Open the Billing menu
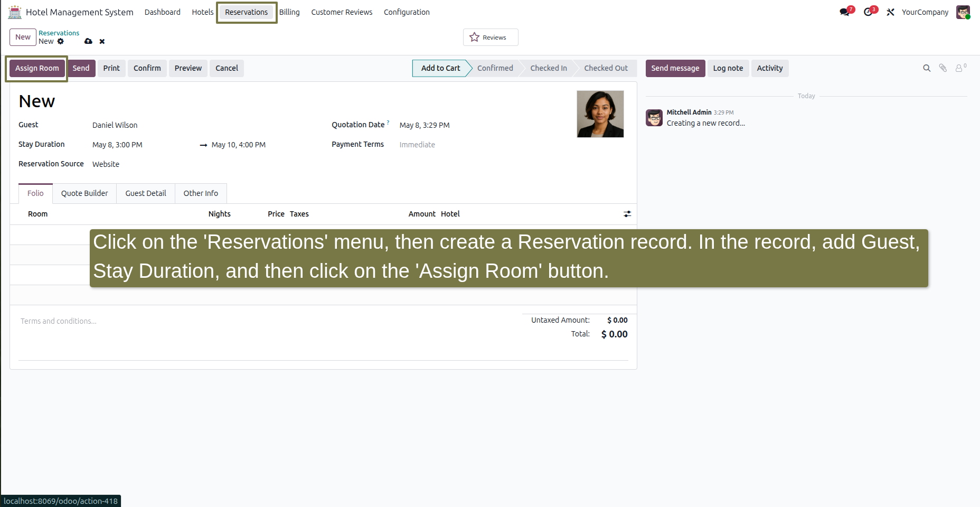Image resolution: width=980 pixels, height=507 pixels. [x=289, y=12]
